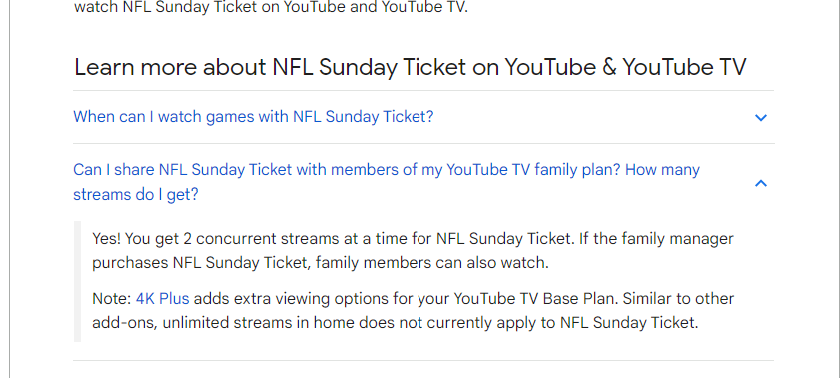This screenshot has width=840, height=378.
Task: Open 'When can I watch games with NFL Sunday Ticket?'
Action: [253, 117]
